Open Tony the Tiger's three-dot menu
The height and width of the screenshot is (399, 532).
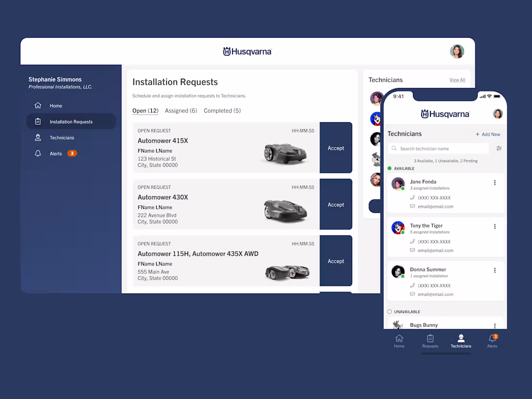point(495,226)
